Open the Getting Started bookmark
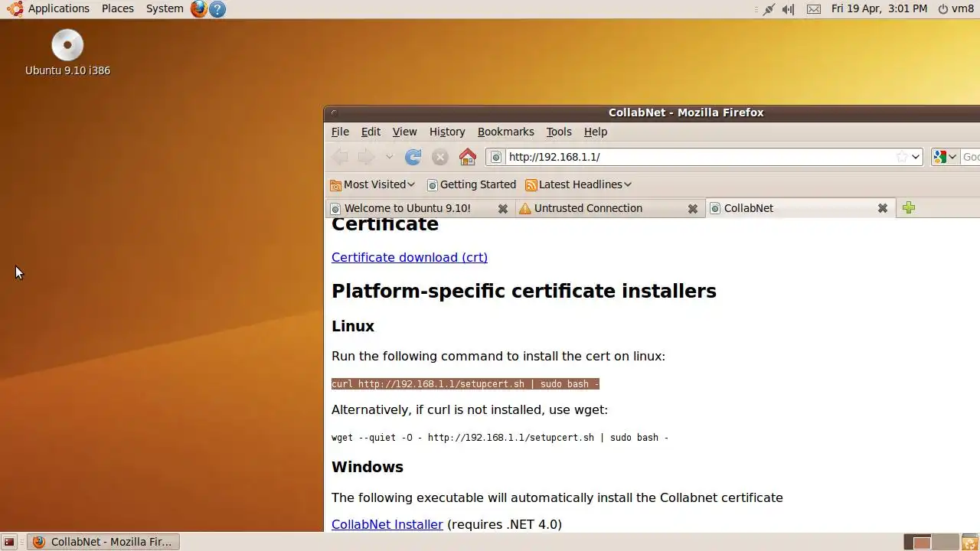 (x=472, y=184)
